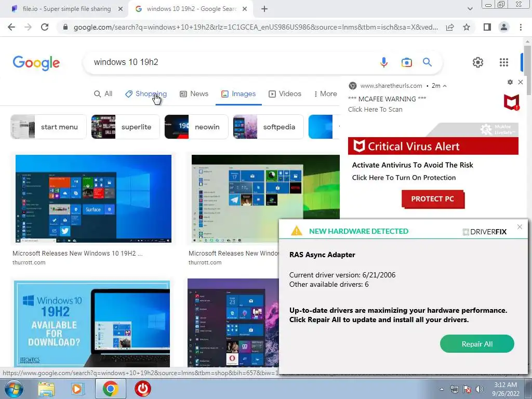Click the browser forward arrow
This screenshot has height=399, width=532.
click(28, 27)
